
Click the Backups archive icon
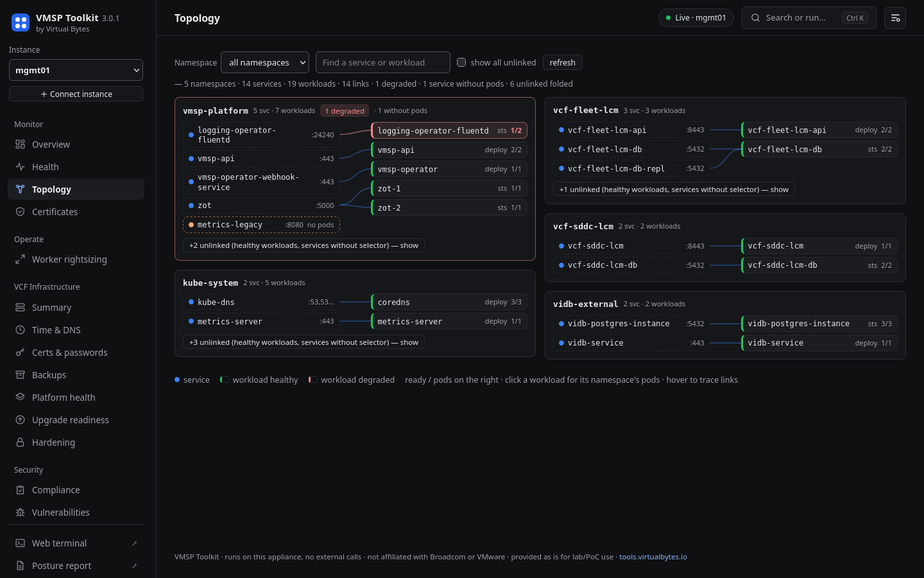point(20,375)
